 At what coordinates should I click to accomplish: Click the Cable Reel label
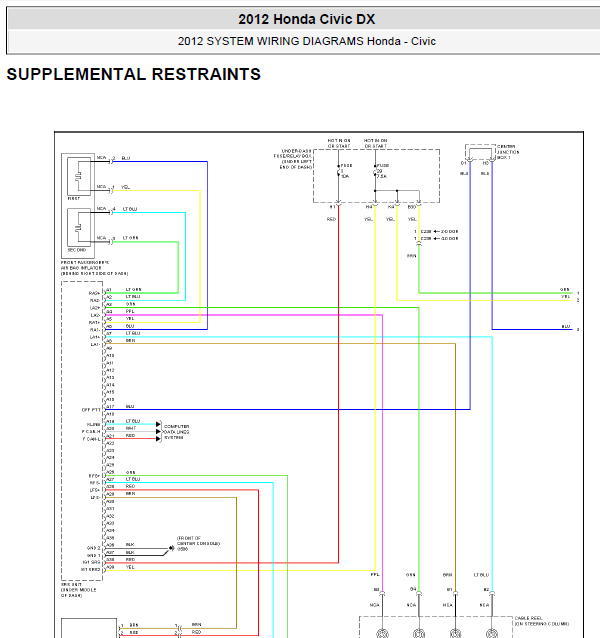541,621
